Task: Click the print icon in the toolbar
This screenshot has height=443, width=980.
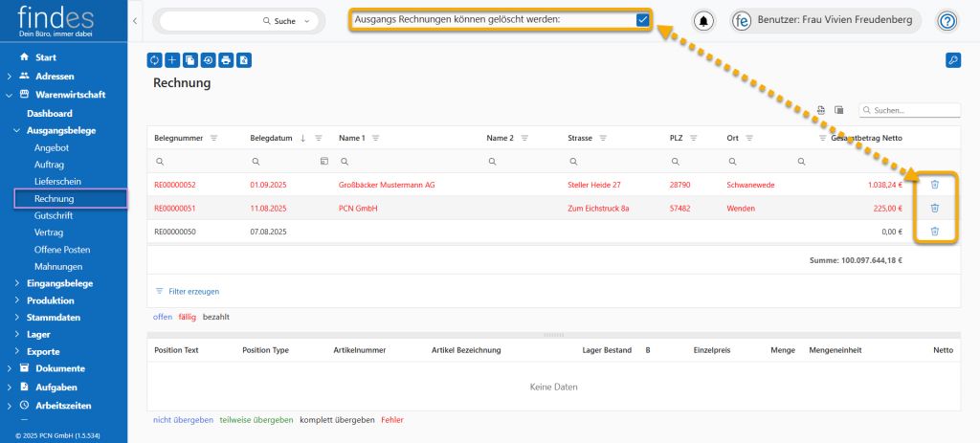Action: 226,60
